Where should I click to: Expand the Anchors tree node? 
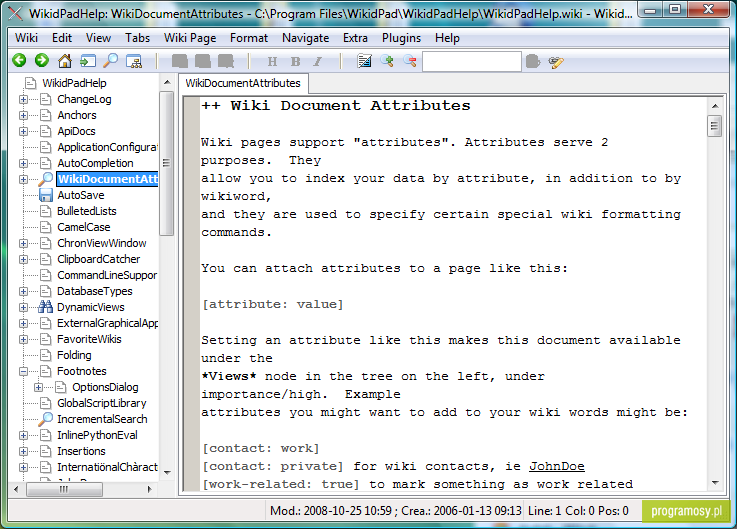coord(23,115)
